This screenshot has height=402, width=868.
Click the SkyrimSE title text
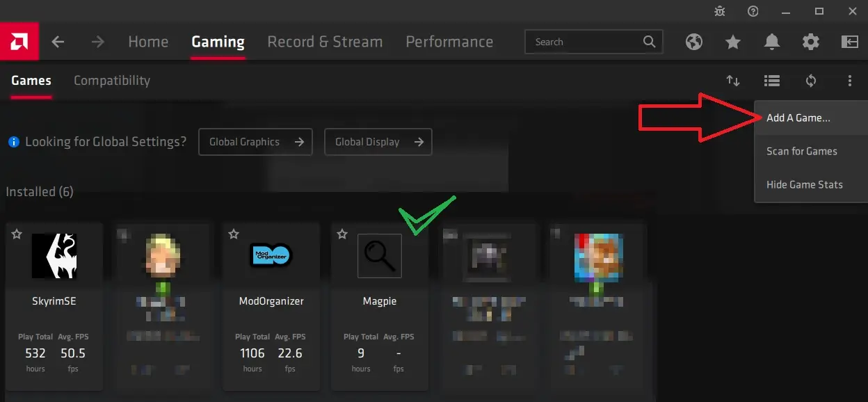tap(54, 301)
